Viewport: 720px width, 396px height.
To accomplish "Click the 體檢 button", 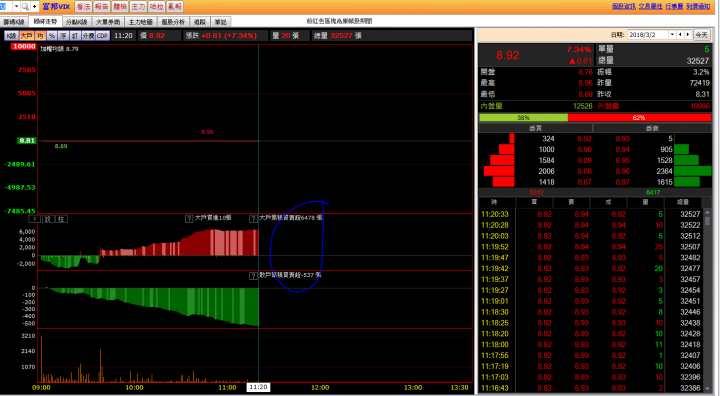I will click(x=120, y=6).
